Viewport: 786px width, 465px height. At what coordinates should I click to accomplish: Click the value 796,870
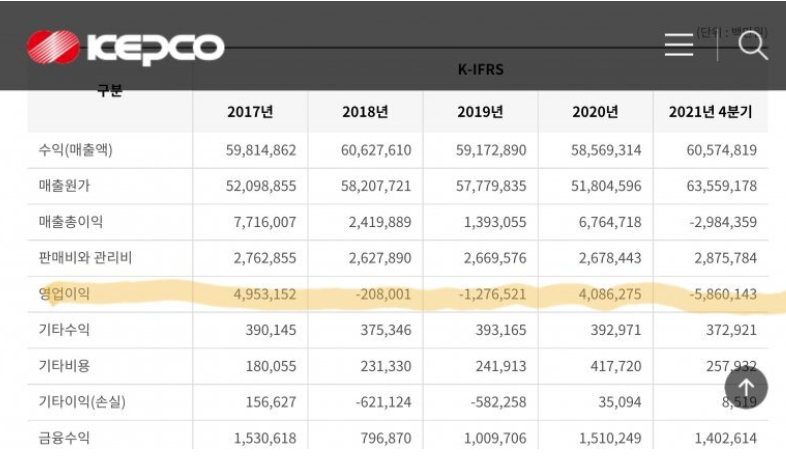tap(386, 438)
